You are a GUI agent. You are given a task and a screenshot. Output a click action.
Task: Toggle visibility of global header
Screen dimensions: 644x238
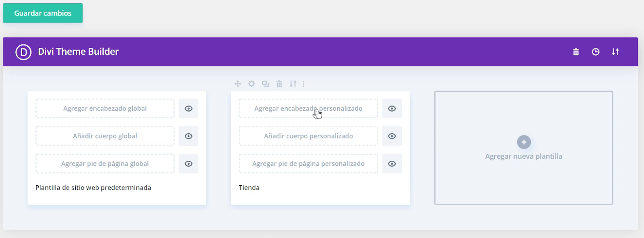pyautogui.click(x=188, y=109)
